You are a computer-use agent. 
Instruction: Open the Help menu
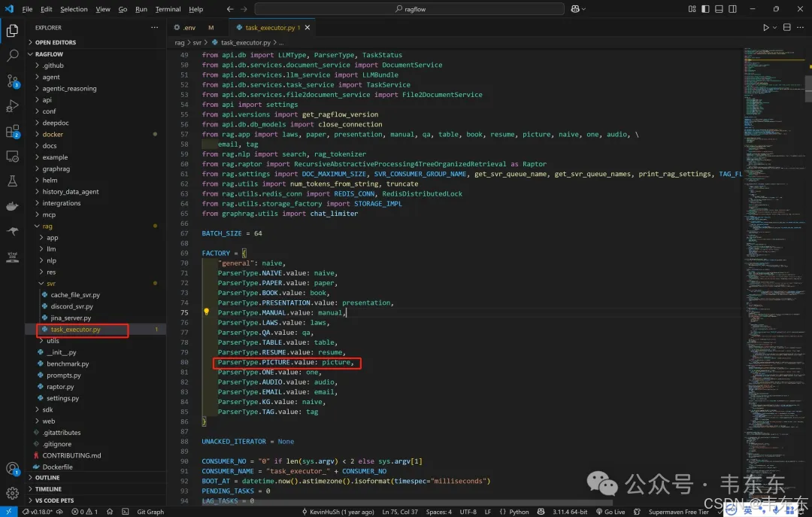pyautogui.click(x=195, y=9)
